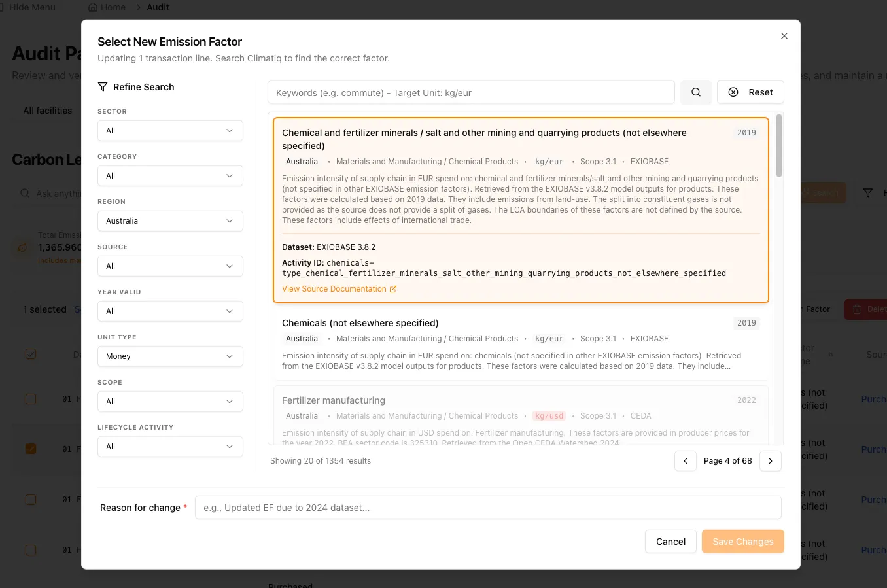Reset search using the circled-X Reset icon
Viewport: 887px width, 588px height.
tap(733, 92)
